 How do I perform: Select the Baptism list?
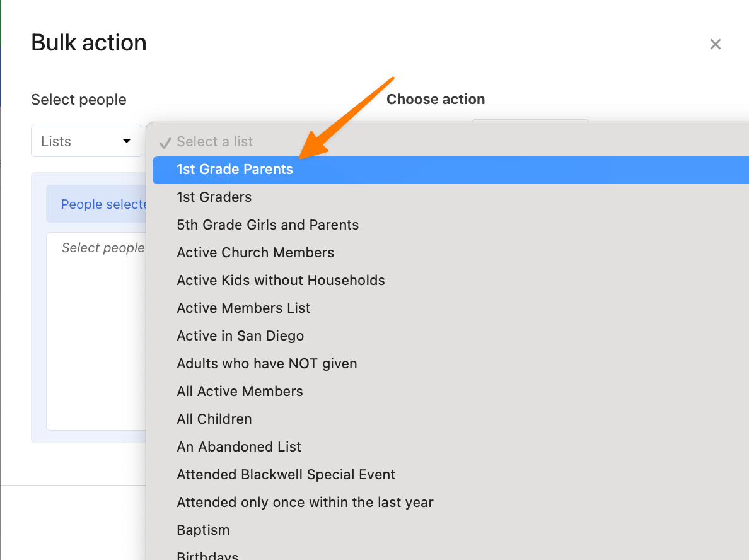pos(450,530)
